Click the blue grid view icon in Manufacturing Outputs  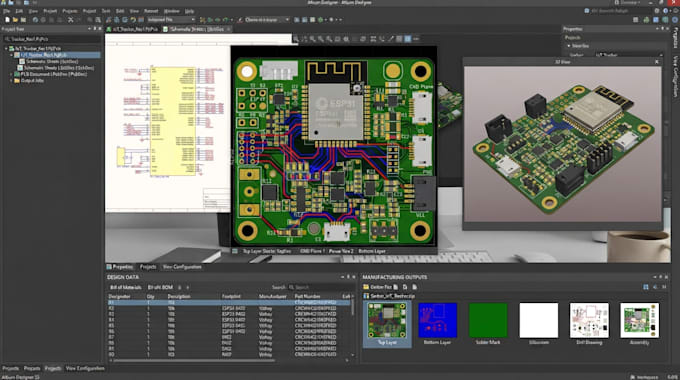click(646, 287)
